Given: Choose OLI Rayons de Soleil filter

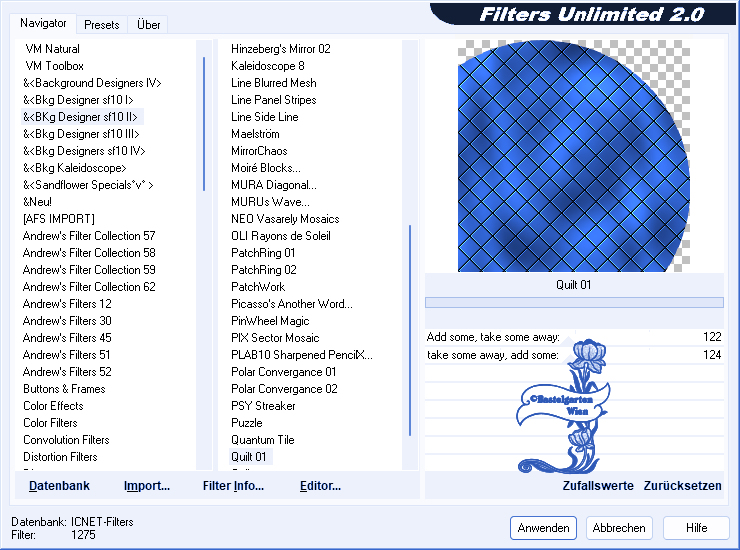Looking at the screenshot, I should pyautogui.click(x=281, y=236).
